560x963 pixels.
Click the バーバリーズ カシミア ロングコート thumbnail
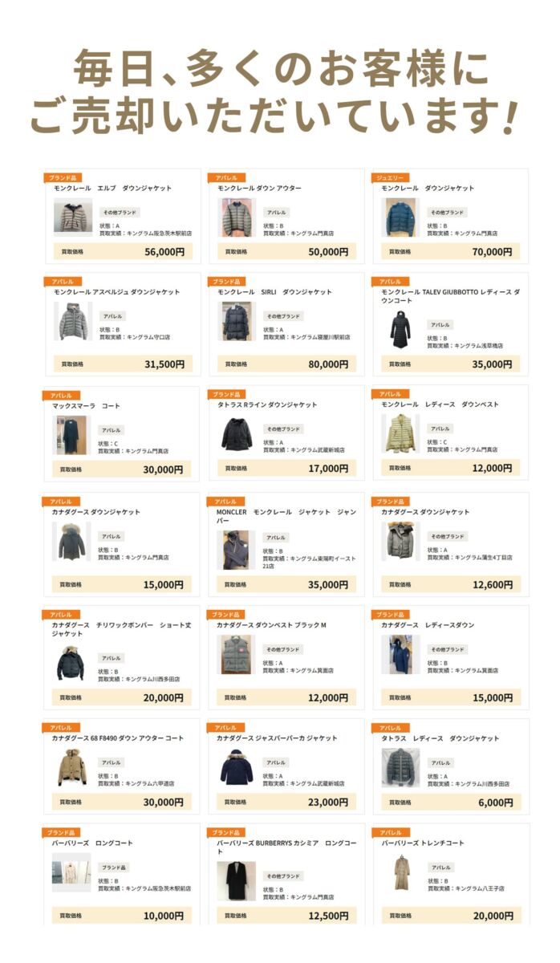236,880
